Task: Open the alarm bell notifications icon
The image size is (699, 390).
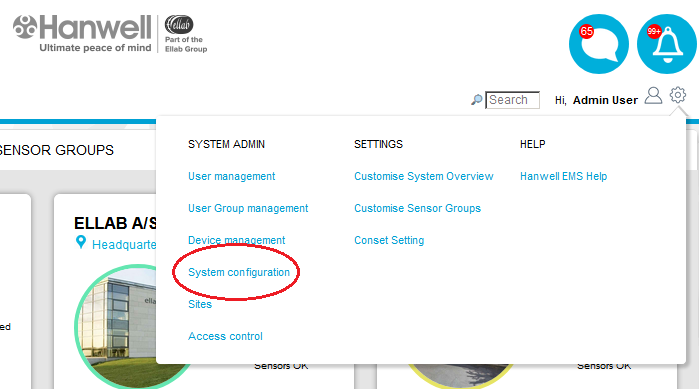Action: pos(667,44)
